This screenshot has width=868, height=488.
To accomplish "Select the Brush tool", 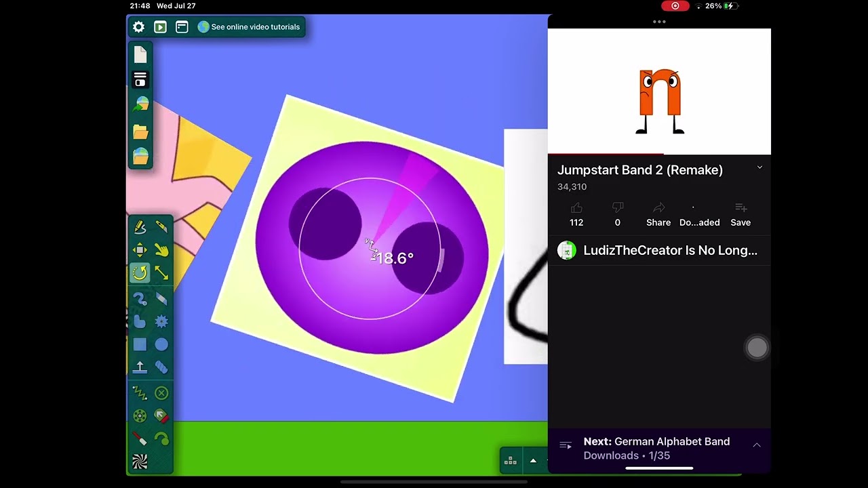I will pos(140,298).
